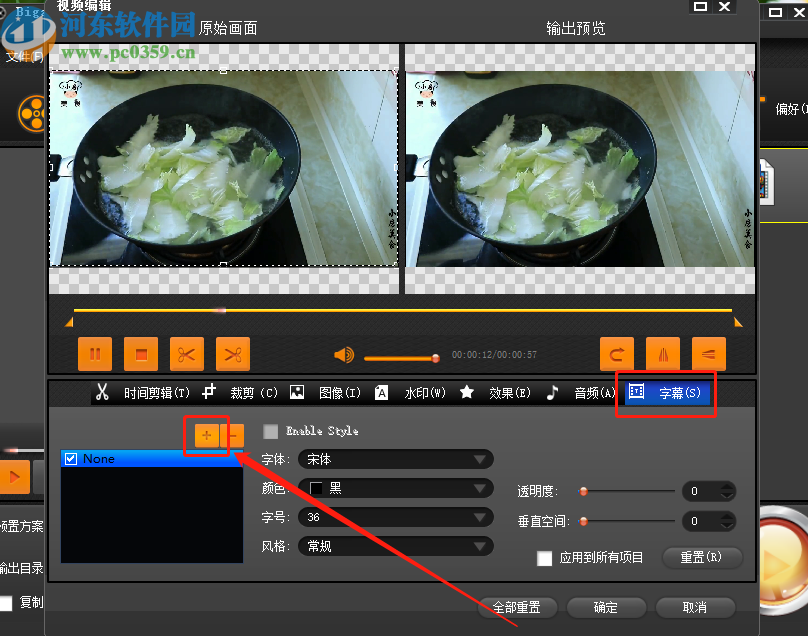Open the 字体 font dropdown showing 宋体

(x=395, y=459)
